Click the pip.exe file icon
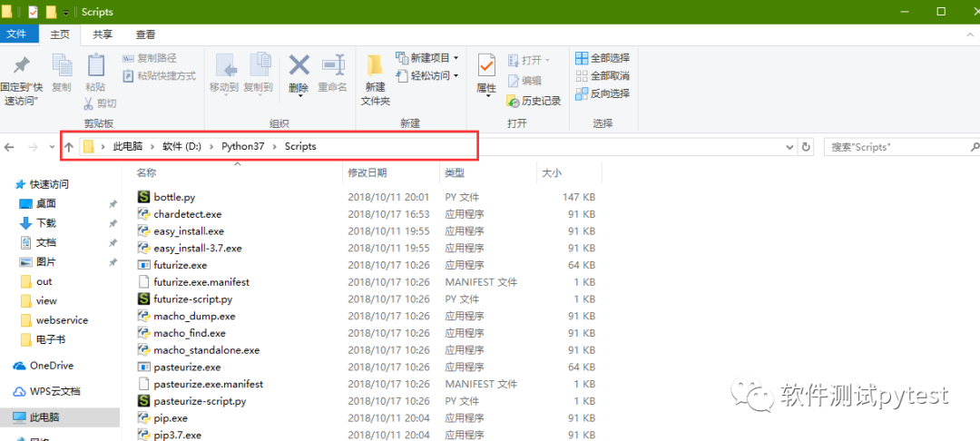Screen dimensions: 980x441 [143, 418]
